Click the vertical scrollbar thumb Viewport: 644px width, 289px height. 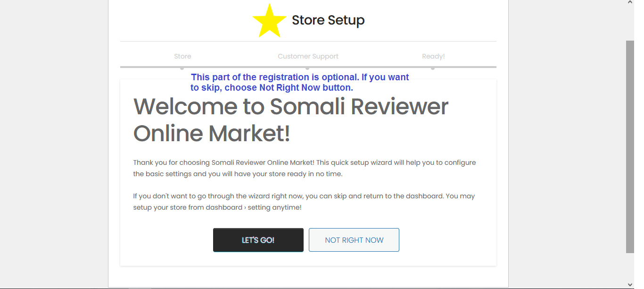pos(630,146)
